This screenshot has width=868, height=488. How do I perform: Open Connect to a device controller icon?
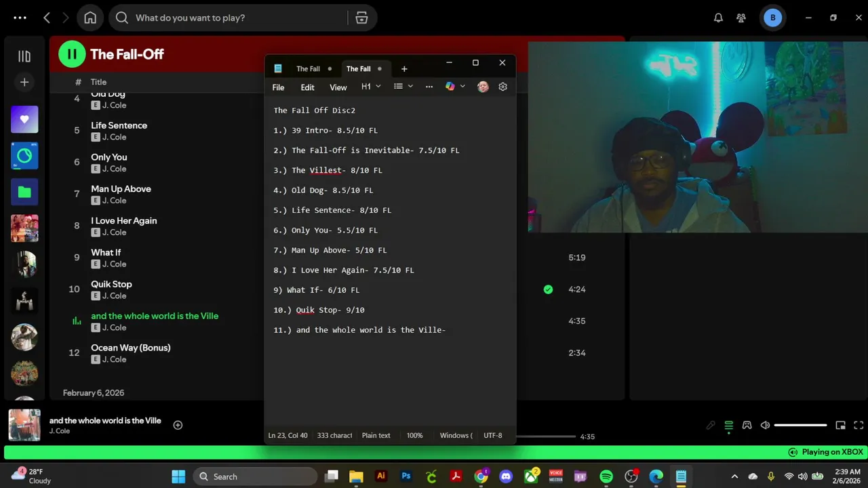[x=747, y=425]
